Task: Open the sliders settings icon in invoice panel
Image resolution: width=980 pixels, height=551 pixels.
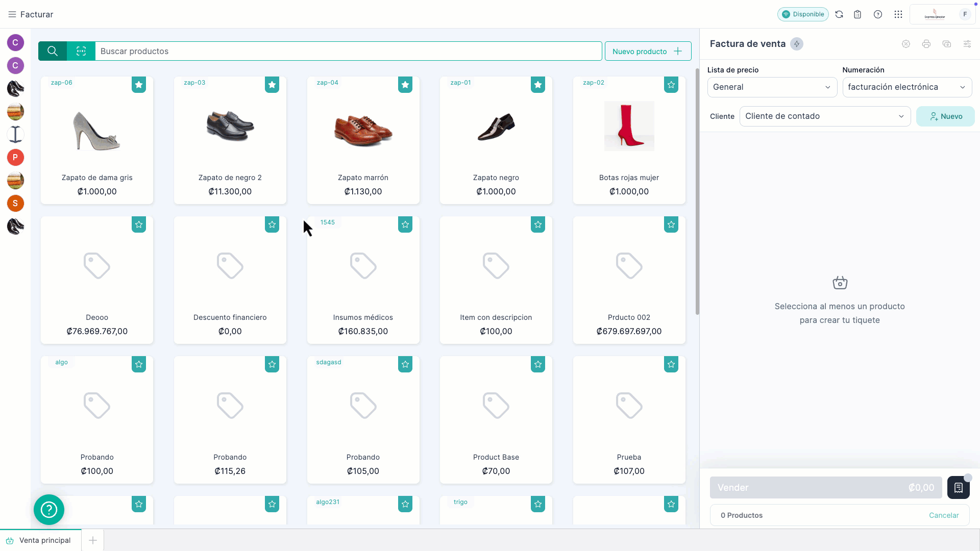Action: click(967, 44)
